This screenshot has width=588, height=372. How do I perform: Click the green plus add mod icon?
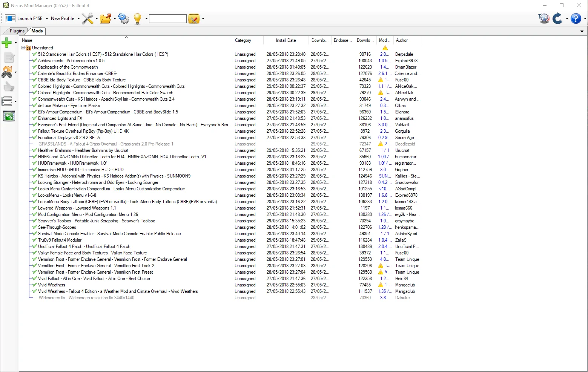coord(7,43)
